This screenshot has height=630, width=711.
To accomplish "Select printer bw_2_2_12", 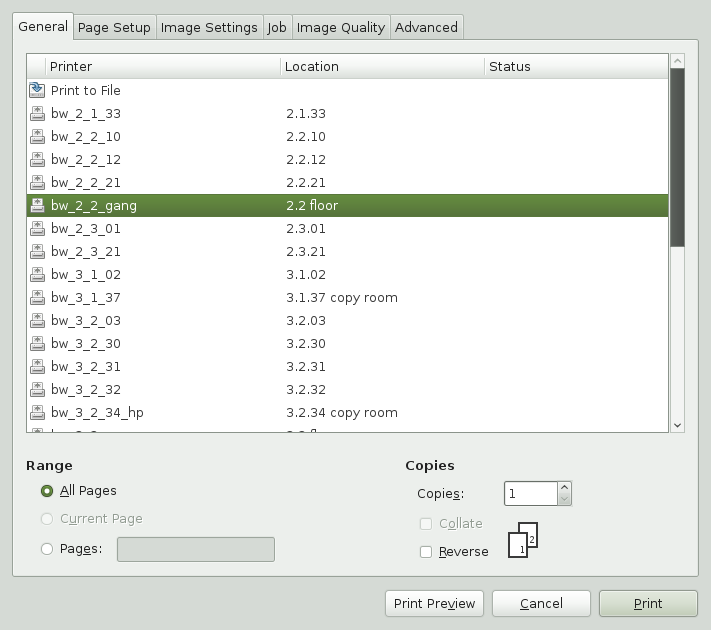I will (347, 160).
